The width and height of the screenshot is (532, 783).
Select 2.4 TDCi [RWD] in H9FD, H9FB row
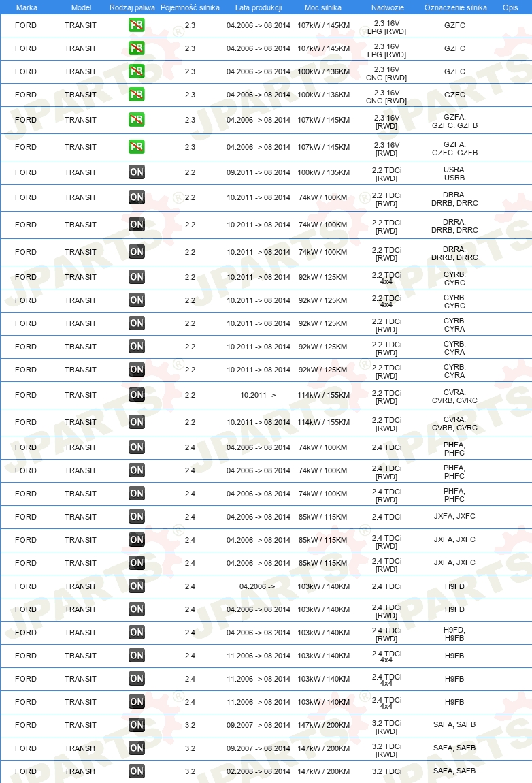(x=387, y=635)
